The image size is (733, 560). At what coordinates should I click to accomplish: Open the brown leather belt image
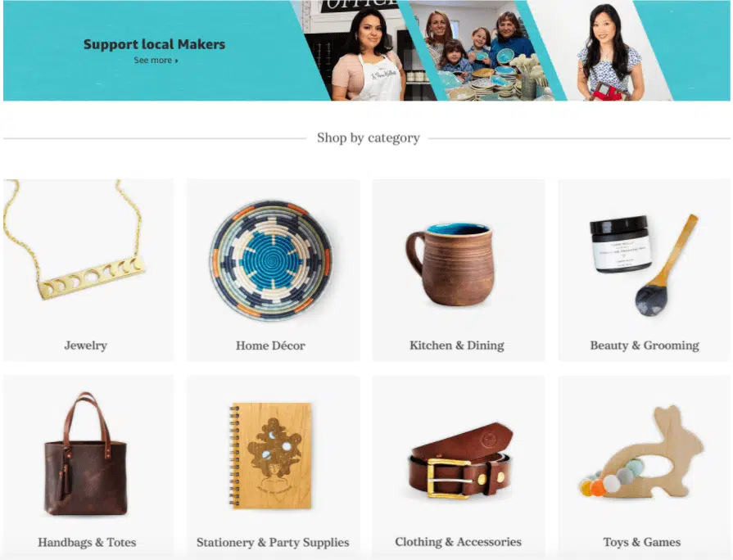point(461,460)
